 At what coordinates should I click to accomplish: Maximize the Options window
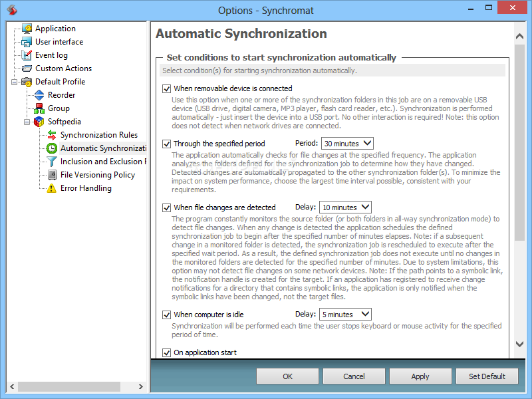click(x=489, y=8)
